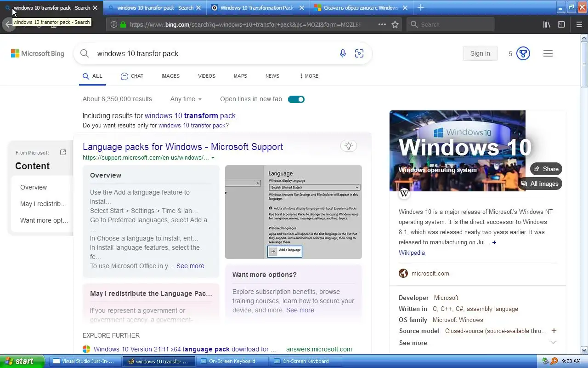Open page actions three-dot menu in address bar

point(382,24)
